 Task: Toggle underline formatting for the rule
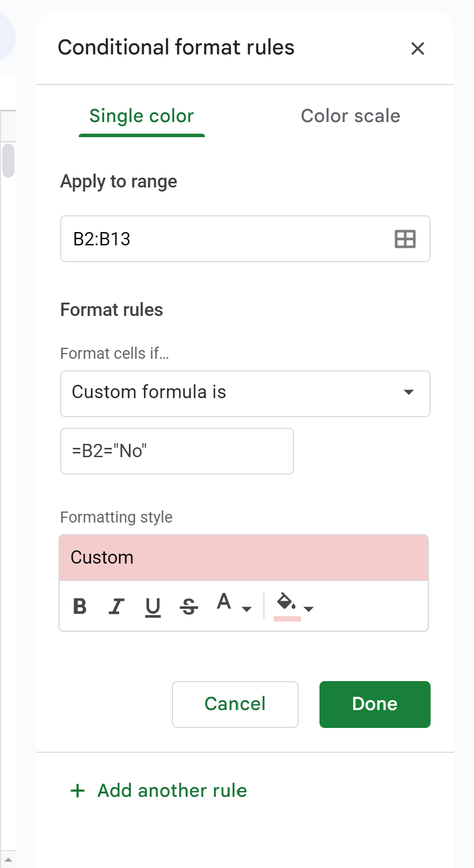[153, 606]
